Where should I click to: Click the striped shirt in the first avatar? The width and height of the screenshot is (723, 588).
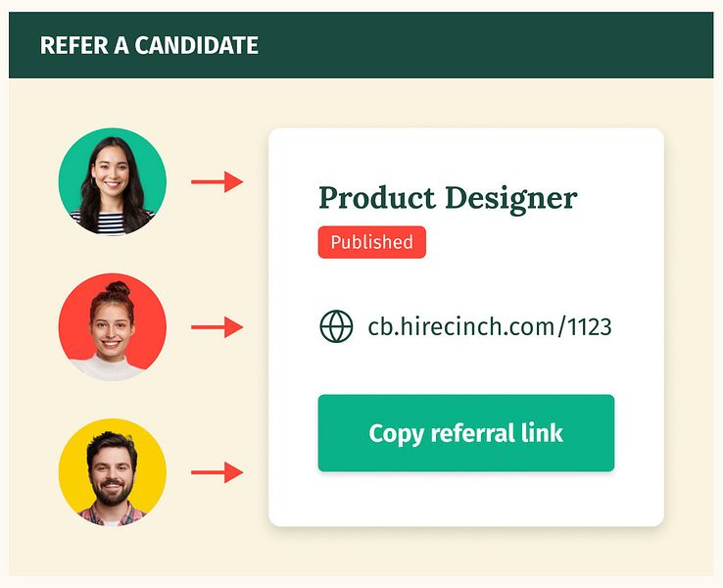[x=111, y=222]
